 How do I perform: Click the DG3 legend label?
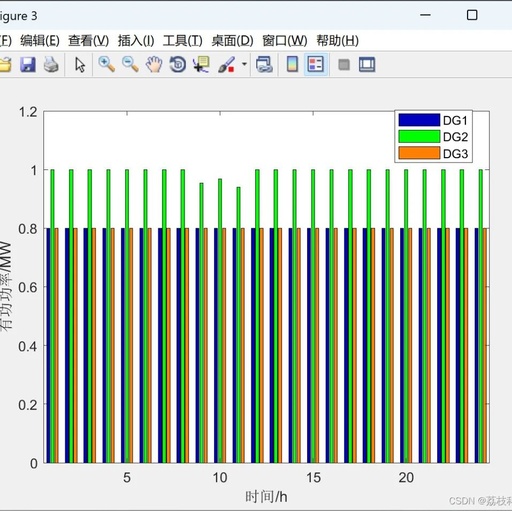[x=455, y=154]
